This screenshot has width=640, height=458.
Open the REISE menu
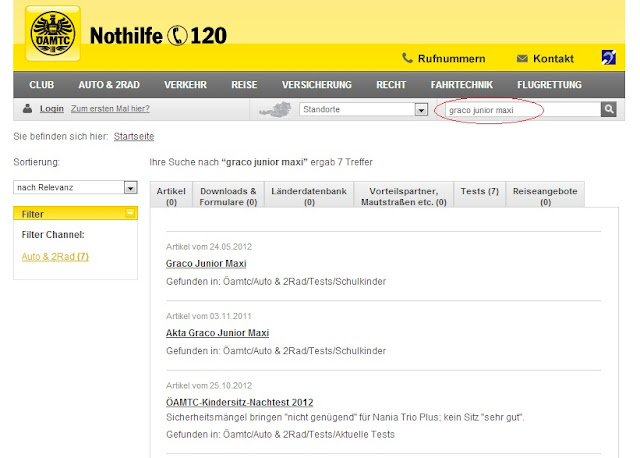pos(244,85)
